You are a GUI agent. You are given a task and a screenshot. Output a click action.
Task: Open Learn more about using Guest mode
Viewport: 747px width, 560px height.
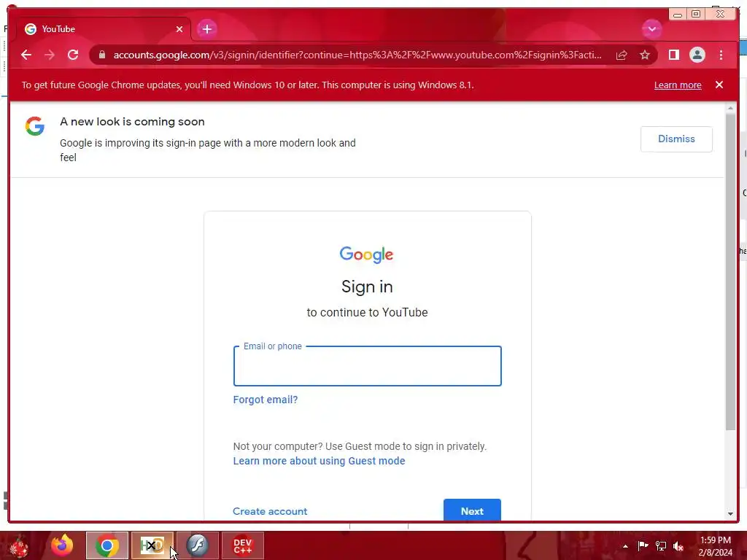319,461
